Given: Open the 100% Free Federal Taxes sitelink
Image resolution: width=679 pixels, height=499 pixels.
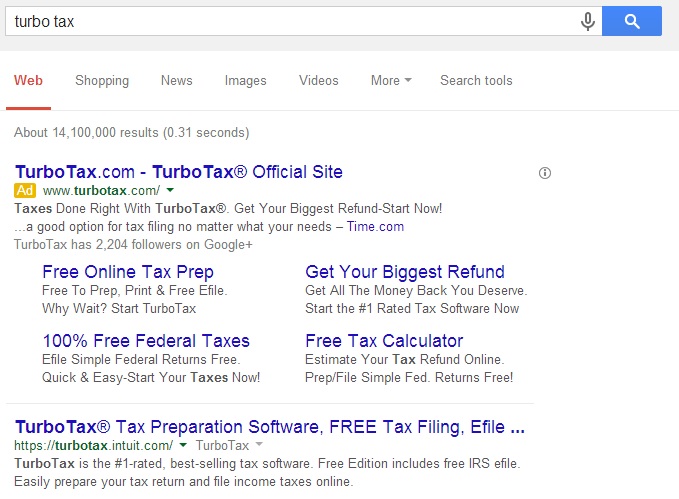Looking at the screenshot, I should pos(146,341).
